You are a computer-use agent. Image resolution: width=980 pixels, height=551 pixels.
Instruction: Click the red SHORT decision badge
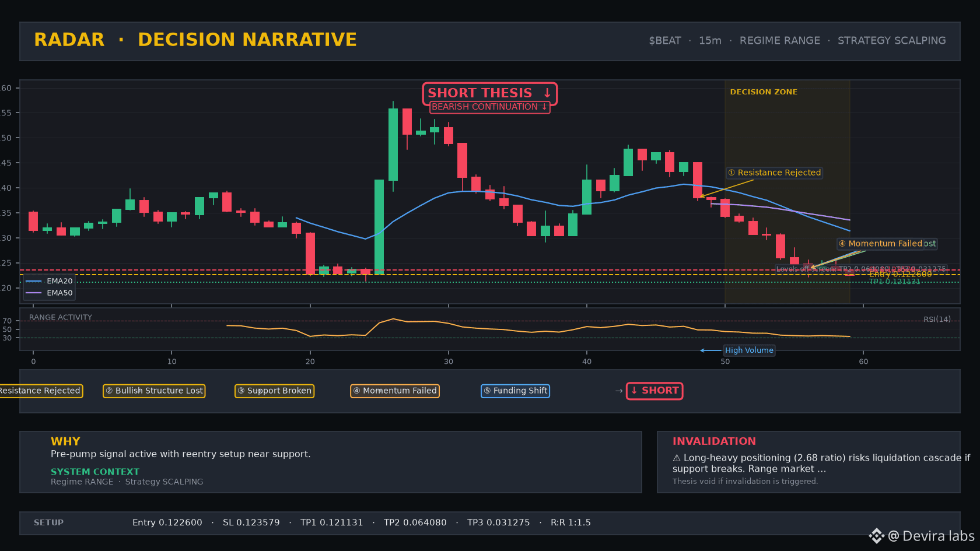point(654,391)
